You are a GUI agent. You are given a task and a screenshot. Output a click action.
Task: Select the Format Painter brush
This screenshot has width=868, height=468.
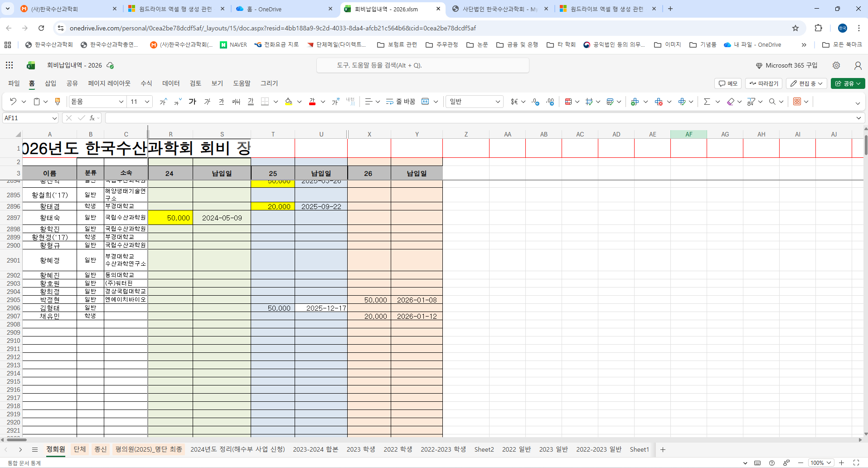click(58, 102)
